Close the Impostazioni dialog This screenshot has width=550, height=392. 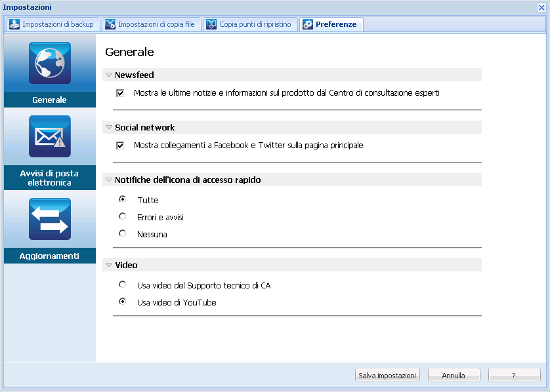pyautogui.click(x=541, y=7)
